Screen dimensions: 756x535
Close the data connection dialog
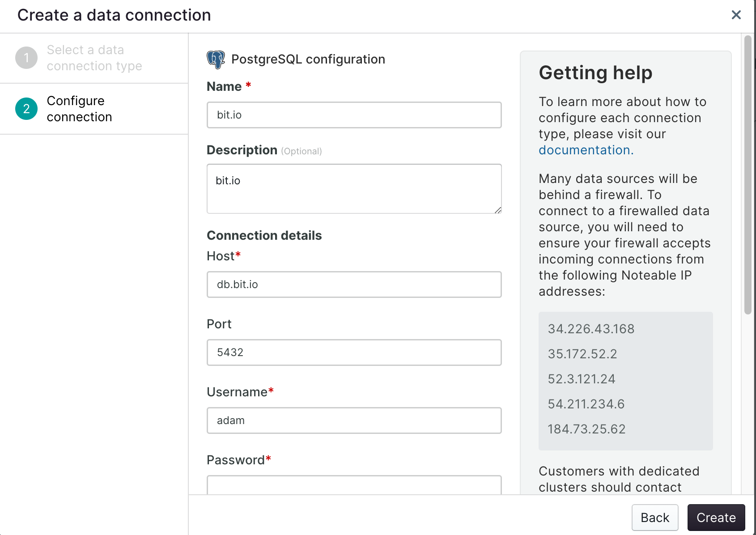736,15
